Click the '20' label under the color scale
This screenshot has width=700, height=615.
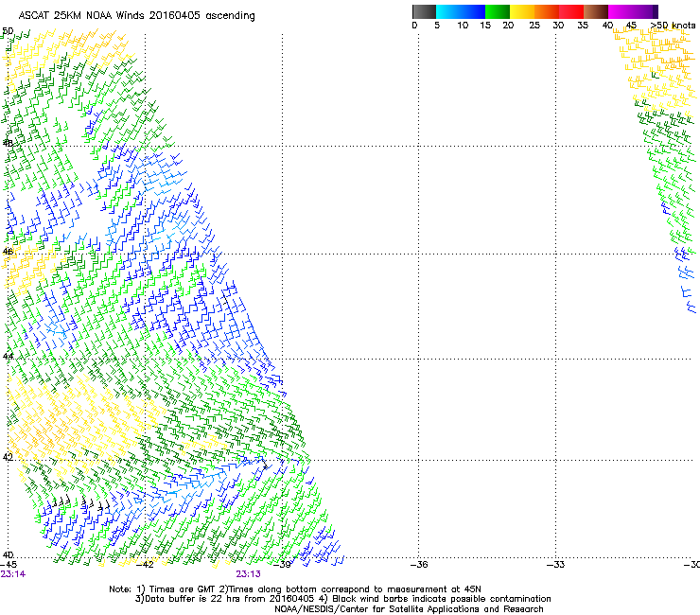point(508,26)
